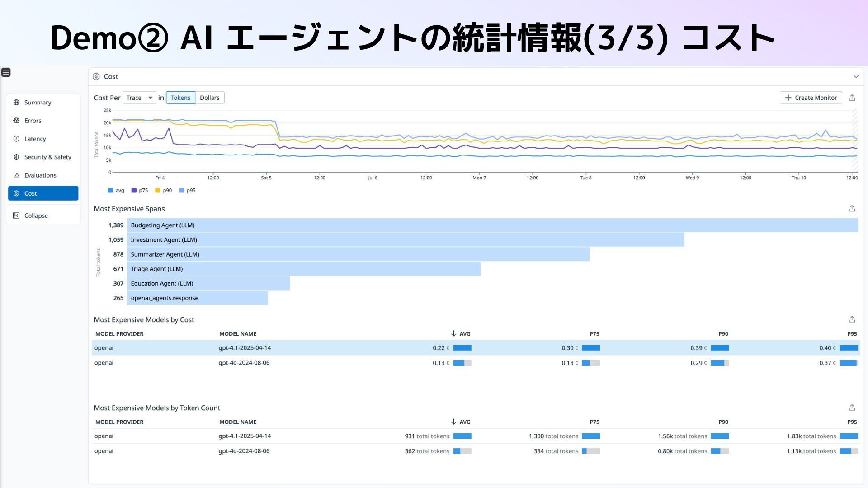Click the Most Expensive Spans export icon
The image size is (868, 488).
(x=852, y=209)
